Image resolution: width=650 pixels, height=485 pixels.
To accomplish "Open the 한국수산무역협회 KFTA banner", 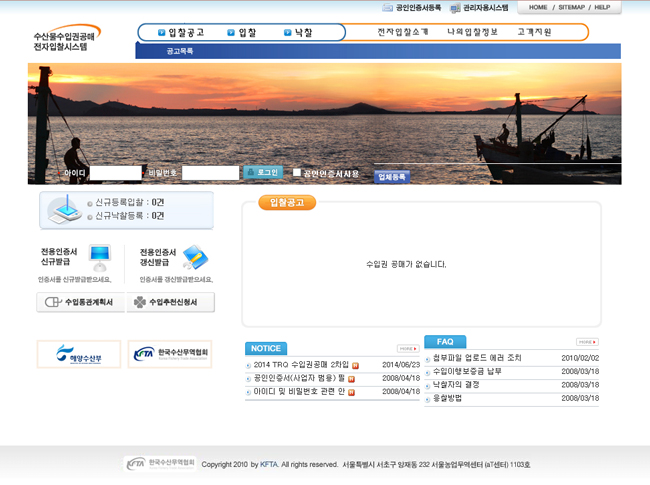I will tap(170, 354).
